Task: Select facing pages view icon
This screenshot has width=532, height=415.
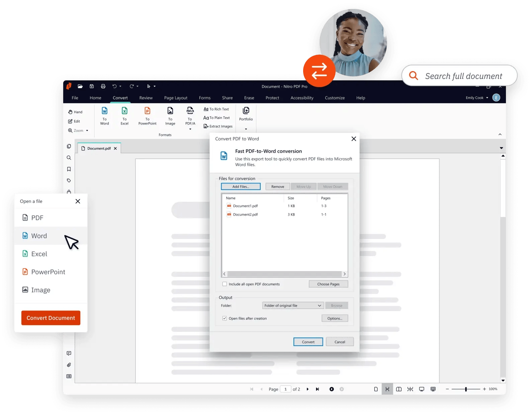Action: [399, 389]
